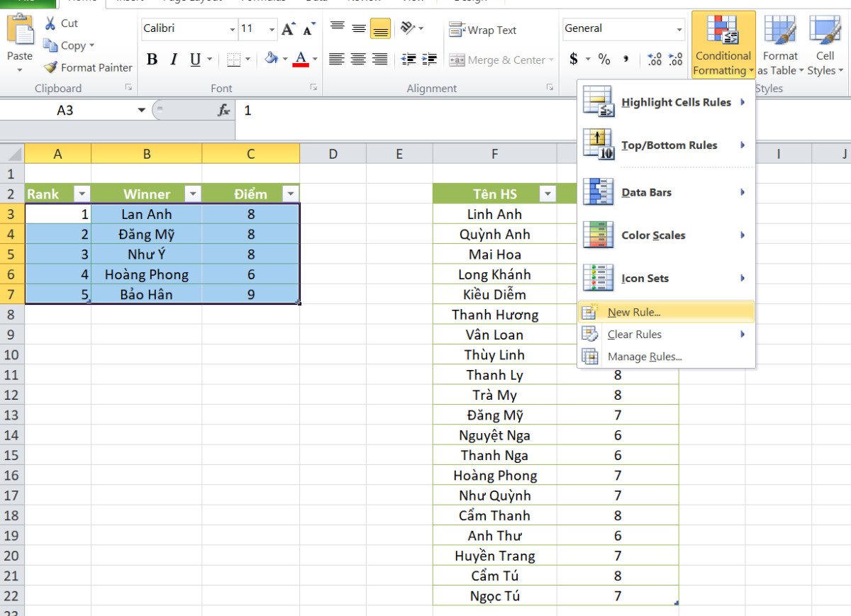Screen dimensions: 851x616
Task: Toggle bold formatting
Action: point(152,60)
